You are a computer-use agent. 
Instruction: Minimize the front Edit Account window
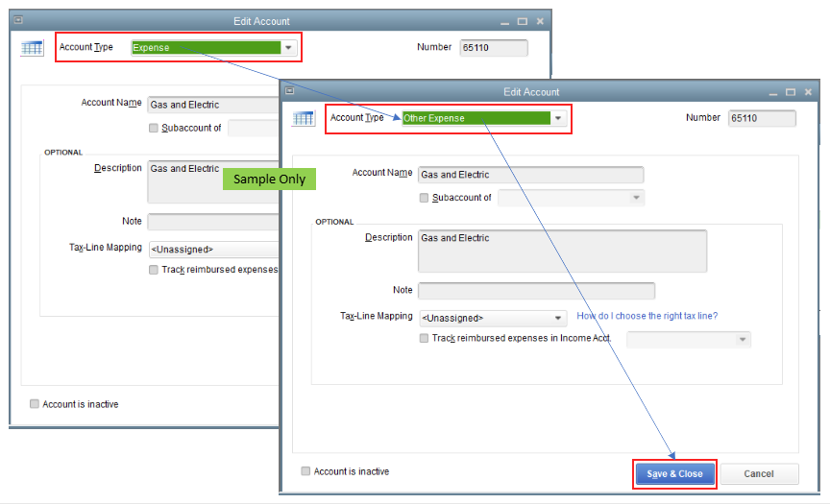coord(773,92)
